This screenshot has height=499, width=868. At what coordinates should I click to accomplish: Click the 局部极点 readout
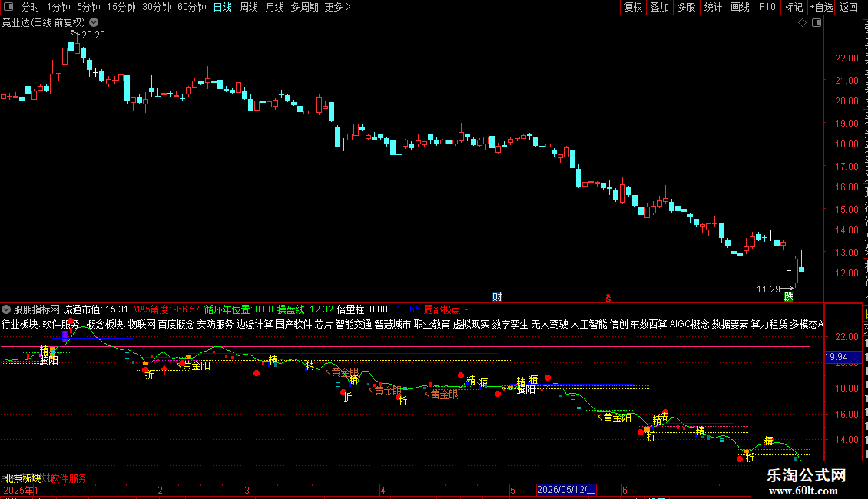tap(446, 310)
